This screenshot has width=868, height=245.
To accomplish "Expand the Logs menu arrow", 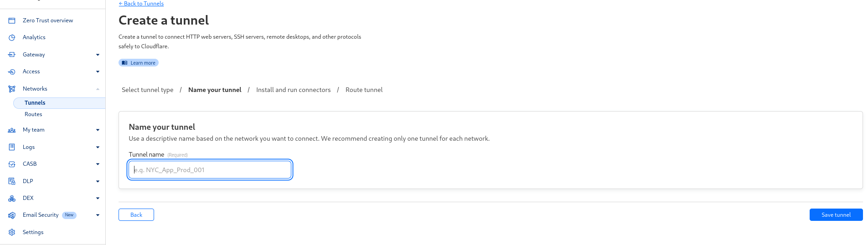I will (x=98, y=147).
